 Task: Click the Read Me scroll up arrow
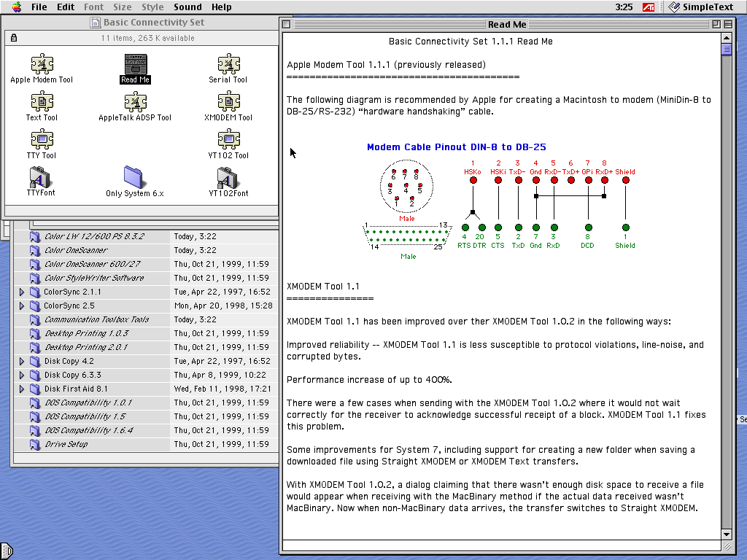(x=727, y=38)
